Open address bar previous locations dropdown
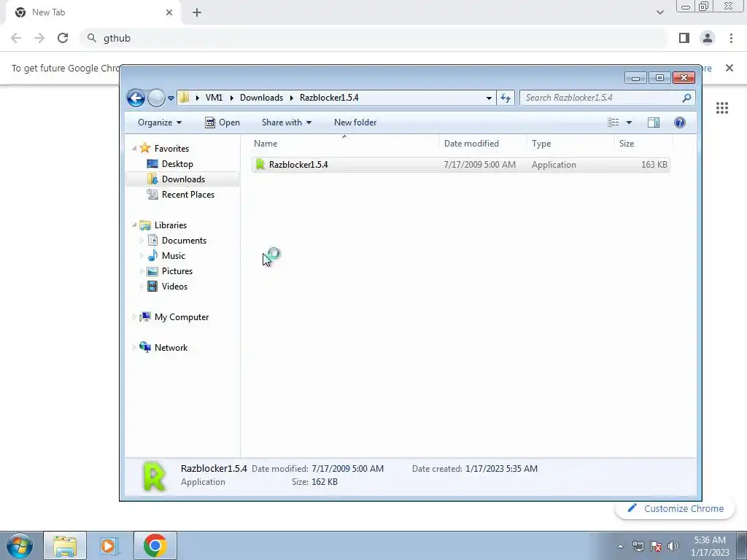Screen dimensions: 747x560 click(x=489, y=98)
